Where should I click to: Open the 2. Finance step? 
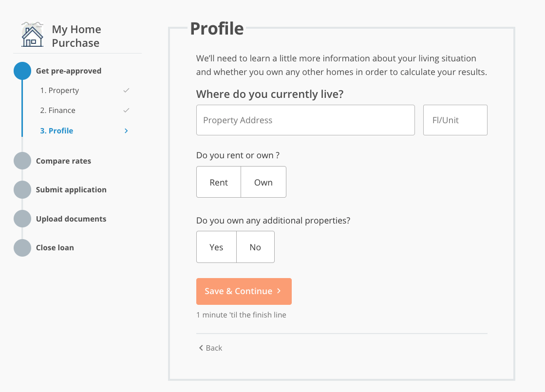[58, 111]
